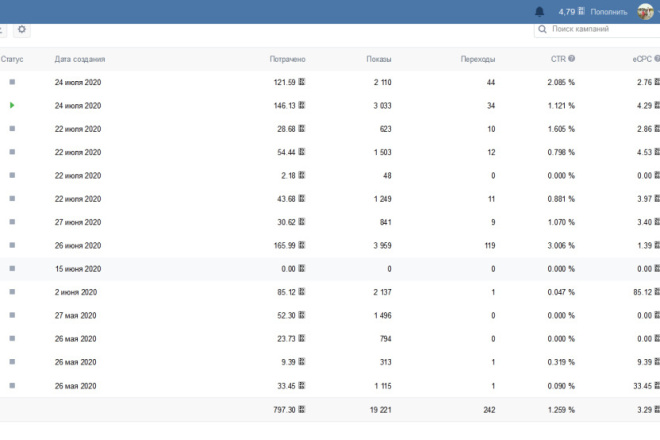Sort by the Потрачено column
660x440 pixels.
coord(287,59)
